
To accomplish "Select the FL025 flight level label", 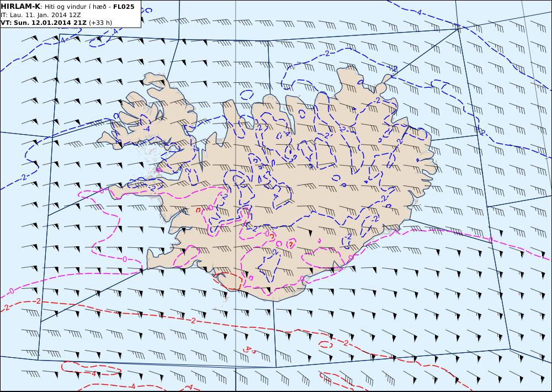I will pyautogui.click(x=124, y=7).
